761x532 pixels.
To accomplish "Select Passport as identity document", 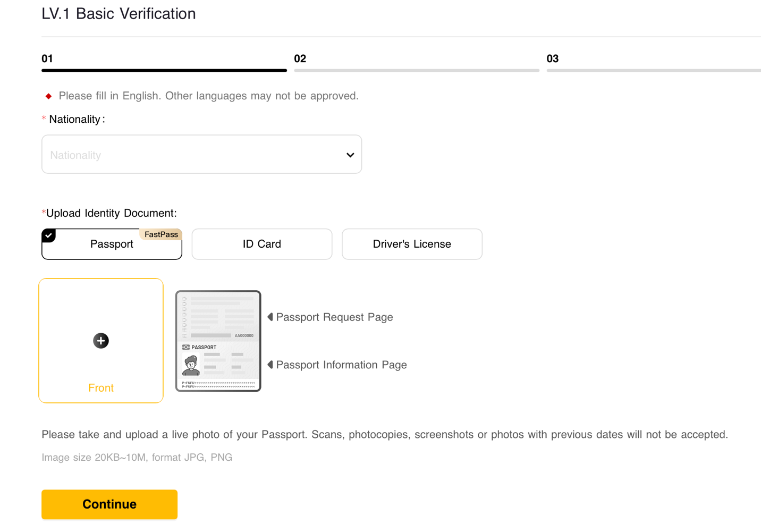I will (x=112, y=244).
